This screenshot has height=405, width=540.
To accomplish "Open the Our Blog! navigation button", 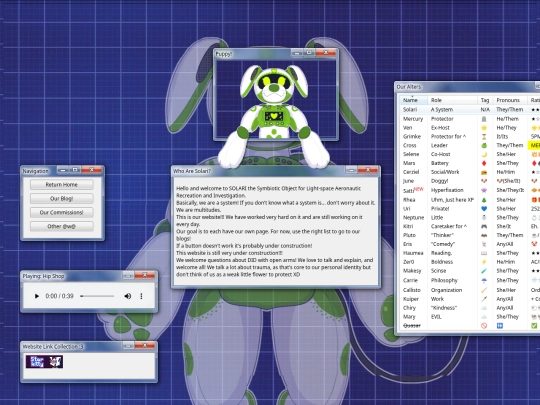I will pos(62,199).
